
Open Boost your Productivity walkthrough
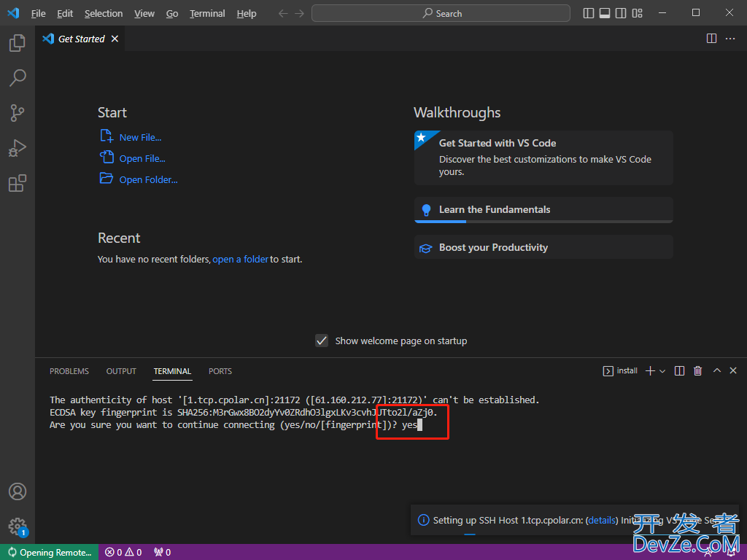(543, 247)
